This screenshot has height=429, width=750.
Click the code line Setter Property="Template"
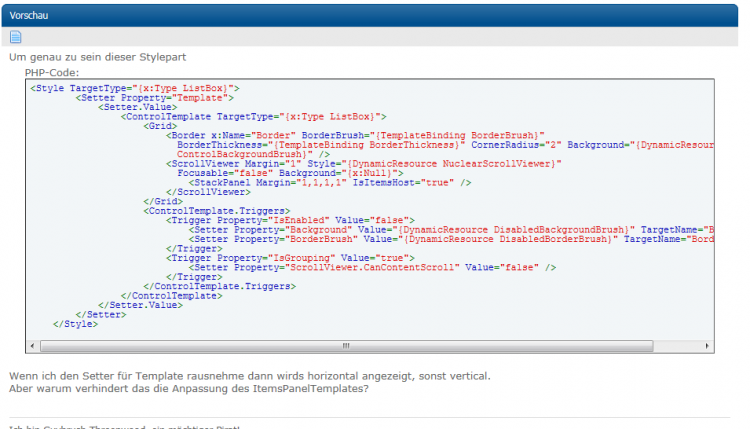click(x=154, y=98)
